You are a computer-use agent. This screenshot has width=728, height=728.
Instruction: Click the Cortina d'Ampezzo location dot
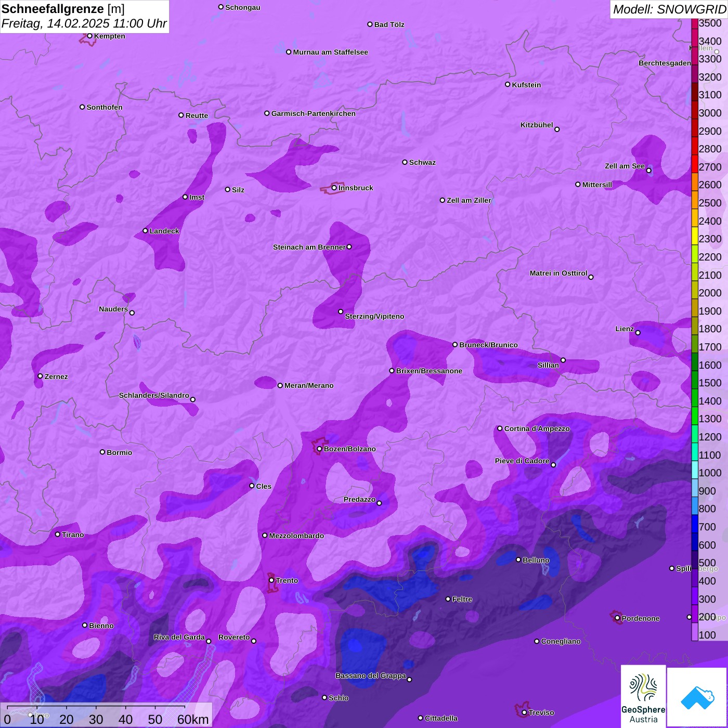click(500, 428)
